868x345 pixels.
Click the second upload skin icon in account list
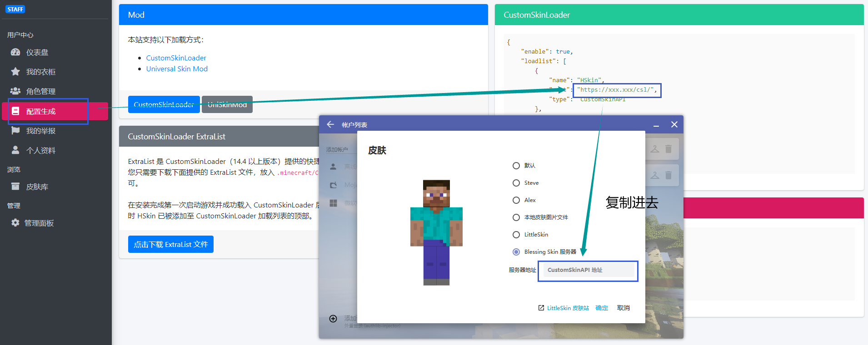pyautogui.click(x=655, y=175)
